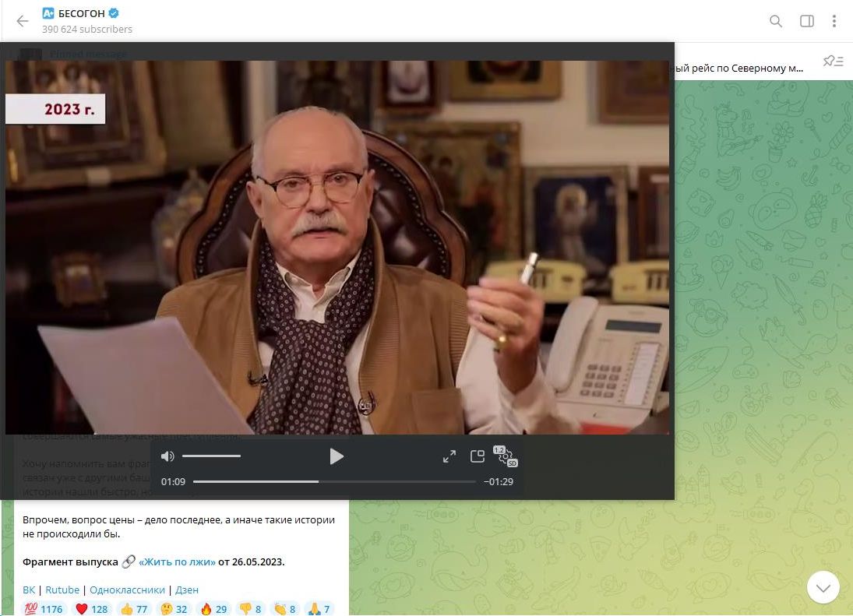
Task: Open playback speed and quality settings
Action: (x=506, y=456)
